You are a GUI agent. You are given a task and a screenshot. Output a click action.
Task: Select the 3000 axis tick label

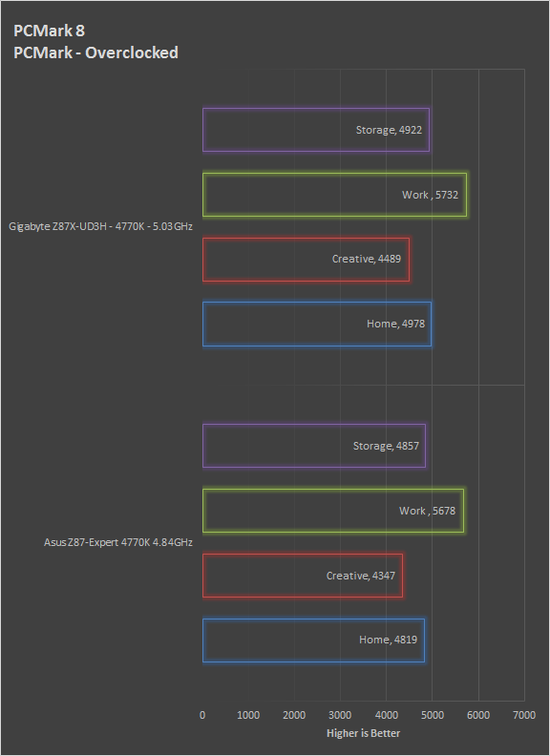340,715
